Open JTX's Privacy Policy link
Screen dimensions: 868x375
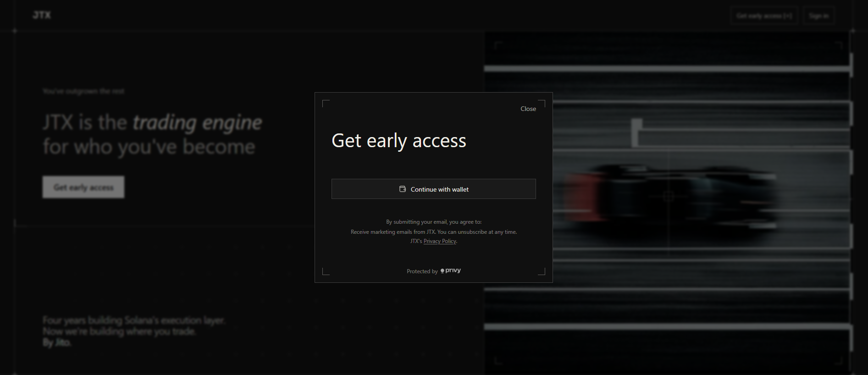440,241
